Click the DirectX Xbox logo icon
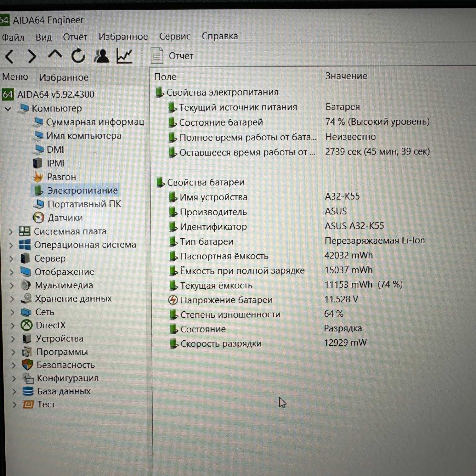Image resolution: width=476 pixels, height=476 pixels. coord(26,325)
